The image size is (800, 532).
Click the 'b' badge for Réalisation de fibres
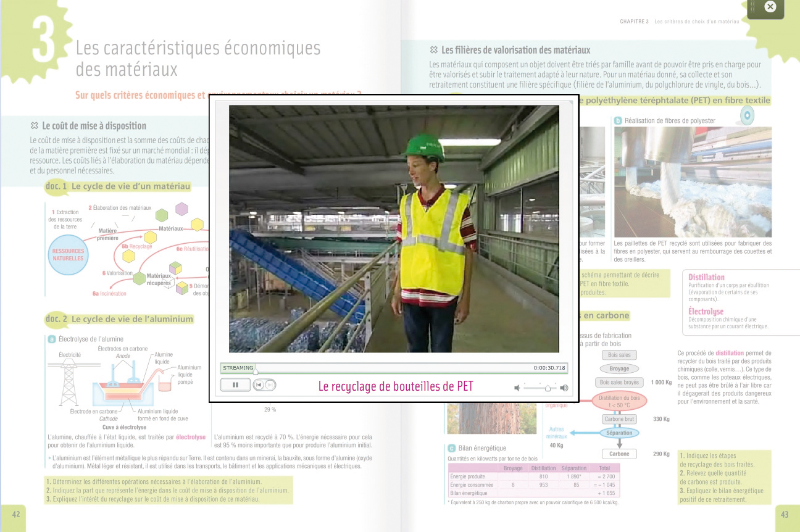pos(618,120)
